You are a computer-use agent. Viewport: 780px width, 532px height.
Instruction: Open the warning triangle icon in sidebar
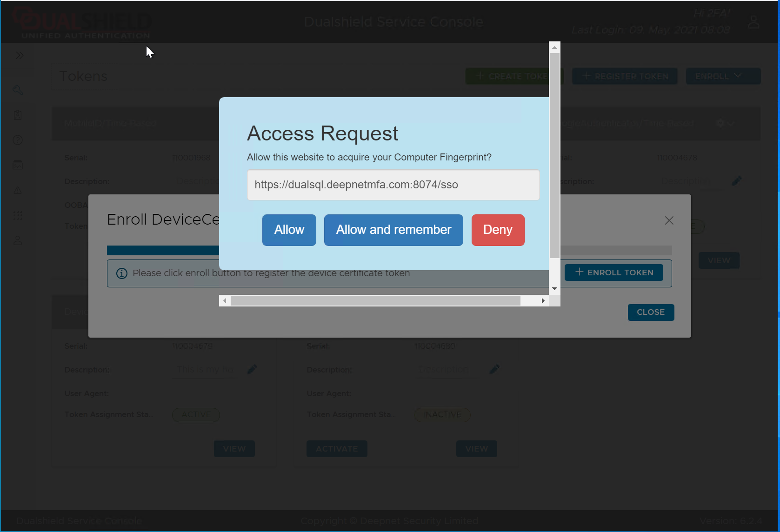pyautogui.click(x=18, y=190)
